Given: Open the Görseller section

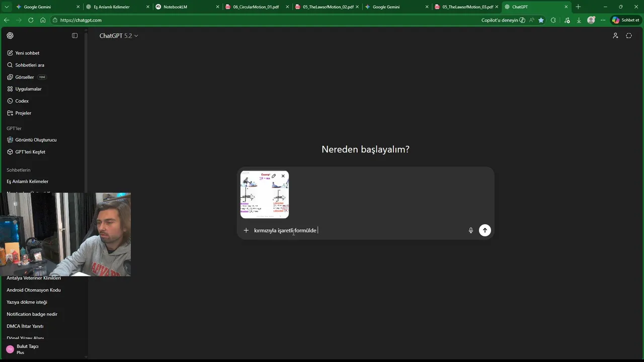Looking at the screenshot, I should (x=25, y=77).
